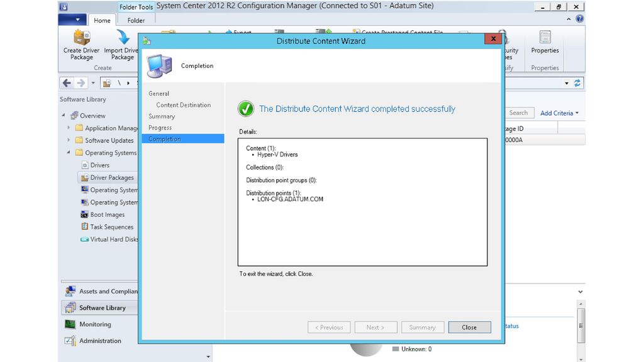Image resolution: width=644 pixels, height=362 pixels.
Task: Open the workspace pane options arrow
Action: (208, 357)
